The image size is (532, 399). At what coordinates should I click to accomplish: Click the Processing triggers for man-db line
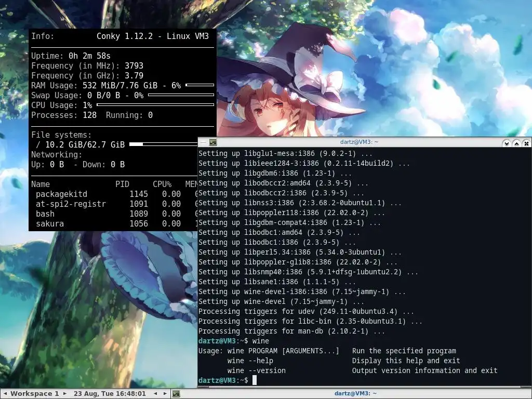(291, 330)
